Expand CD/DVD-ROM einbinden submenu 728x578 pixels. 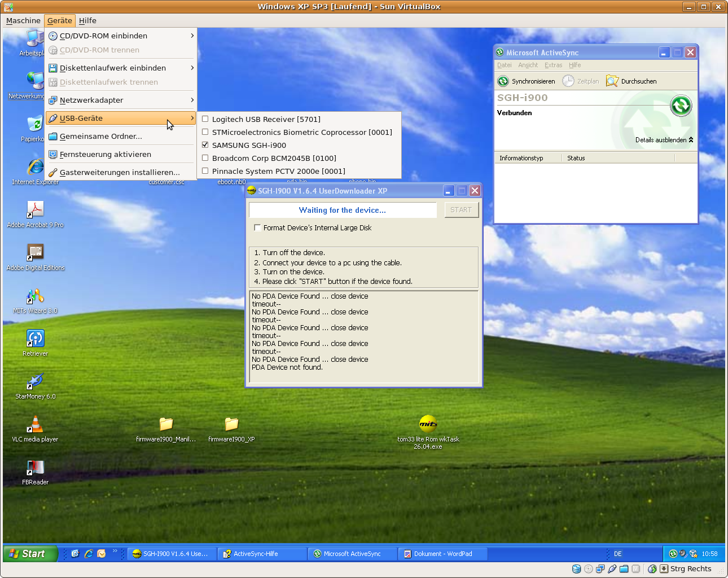(121, 36)
